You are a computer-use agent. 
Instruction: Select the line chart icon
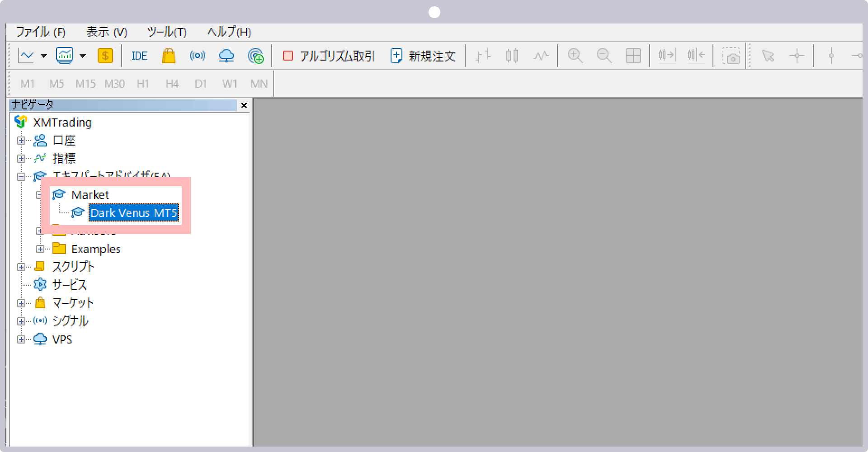pyautogui.click(x=541, y=56)
